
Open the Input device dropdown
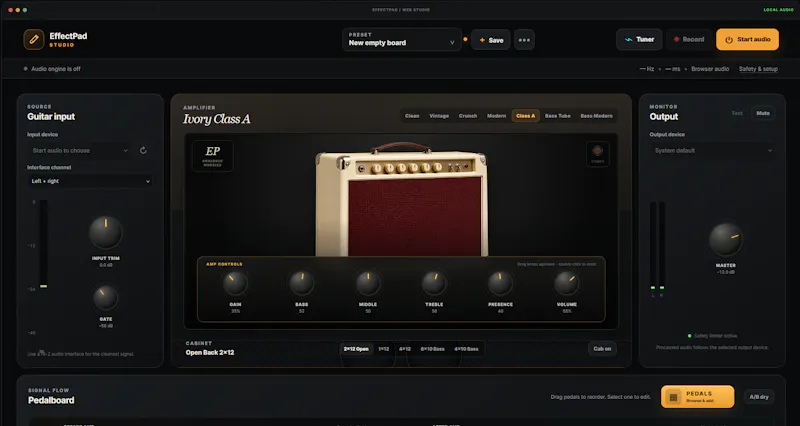click(80, 151)
